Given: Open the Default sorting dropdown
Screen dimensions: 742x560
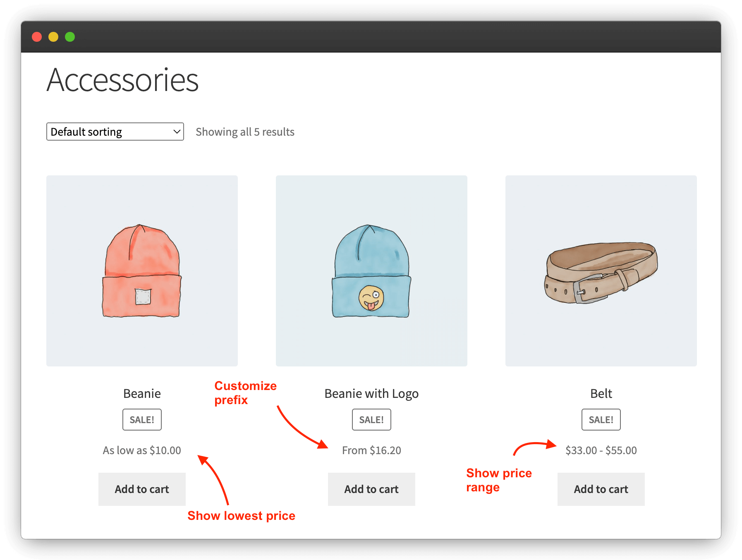Looking at the screenshot, I should 115,132.
